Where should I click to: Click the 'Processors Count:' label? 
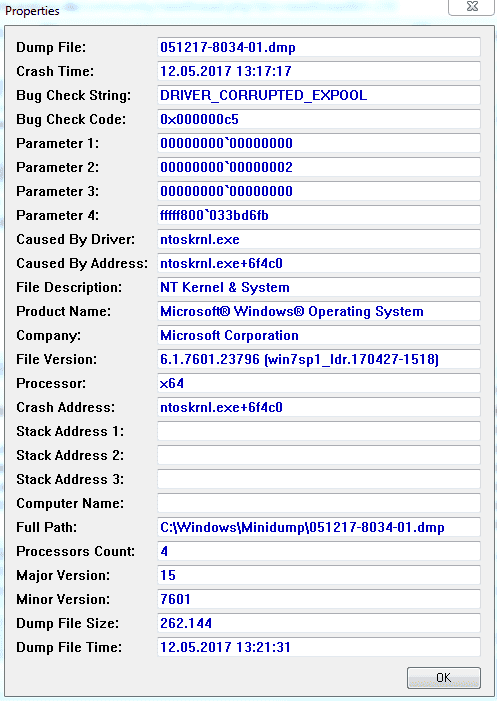pyautogui.click(x=76, y=551)
